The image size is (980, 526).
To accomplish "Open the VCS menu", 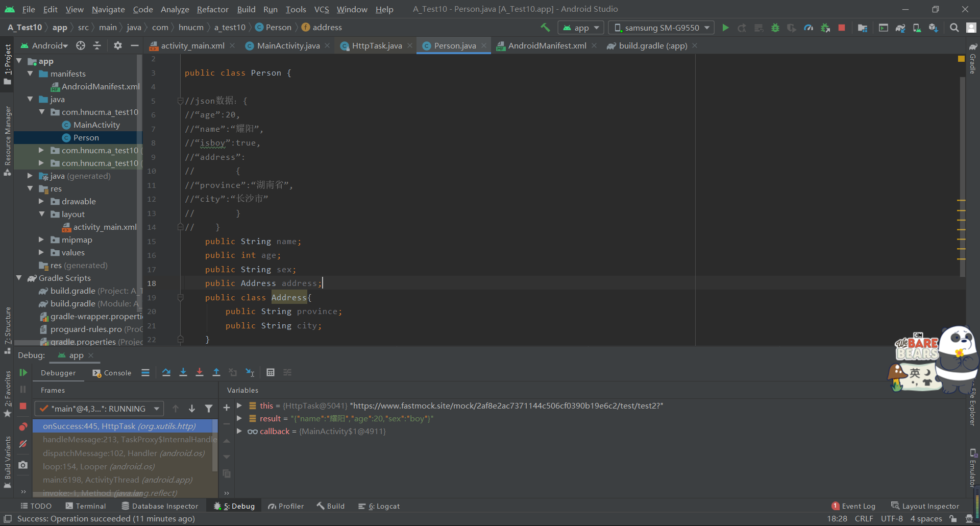I will click(x=322, y=9).
